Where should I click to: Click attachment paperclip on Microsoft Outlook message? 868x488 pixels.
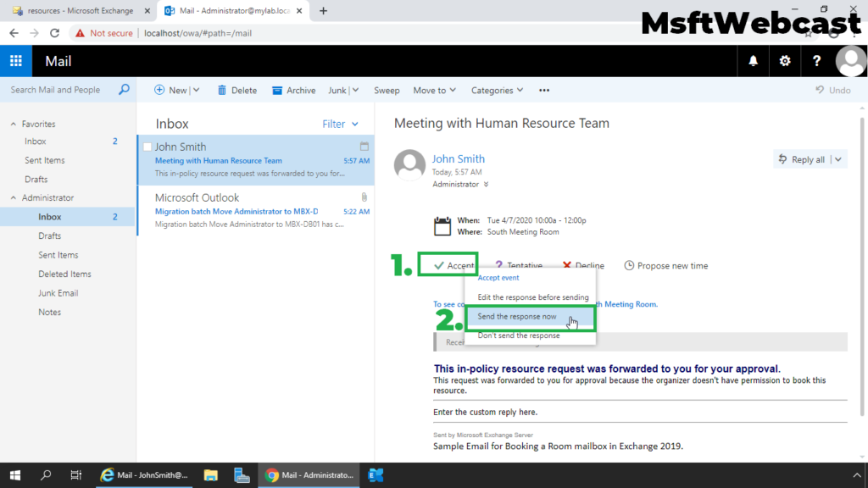pyautogui.click(x=364, y=197)
